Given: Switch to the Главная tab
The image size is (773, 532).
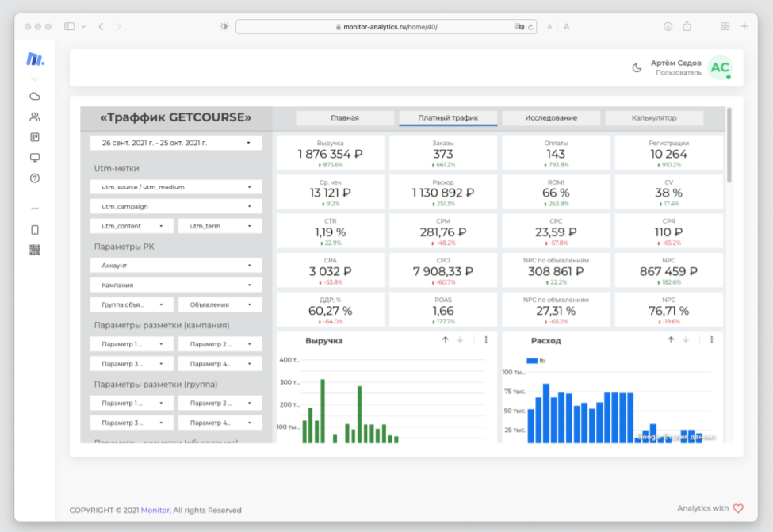Looking at the screenshot, I should point(345,118).
